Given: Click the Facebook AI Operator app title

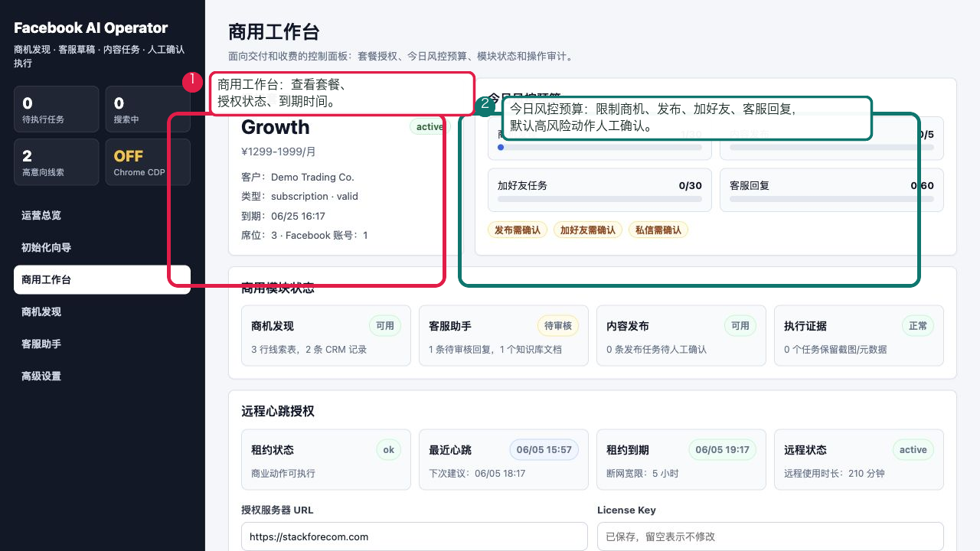Looking at the screenshot, I should pyautogui.click(x=90, y=28).
